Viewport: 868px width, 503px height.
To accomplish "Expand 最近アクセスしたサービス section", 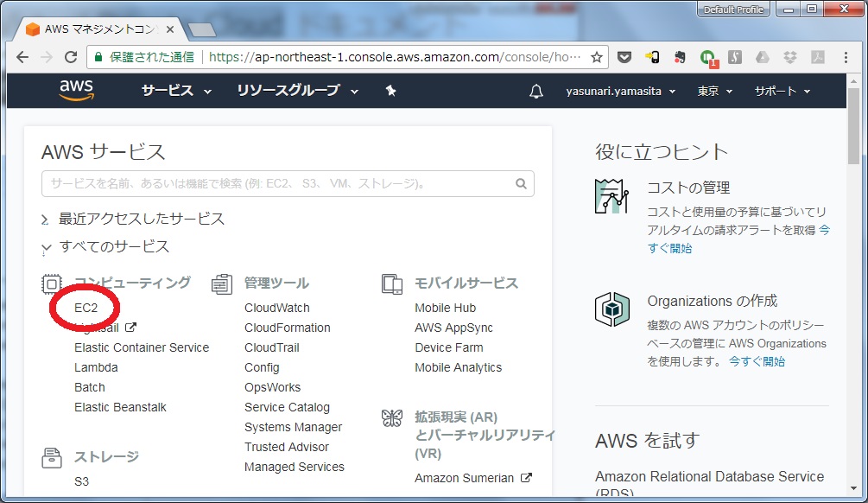I will [133, 220].
